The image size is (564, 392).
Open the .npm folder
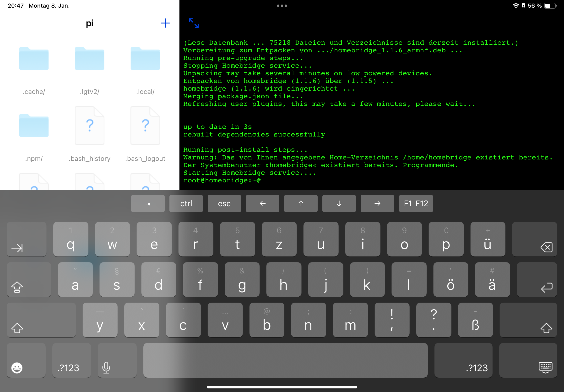point(34,126)
